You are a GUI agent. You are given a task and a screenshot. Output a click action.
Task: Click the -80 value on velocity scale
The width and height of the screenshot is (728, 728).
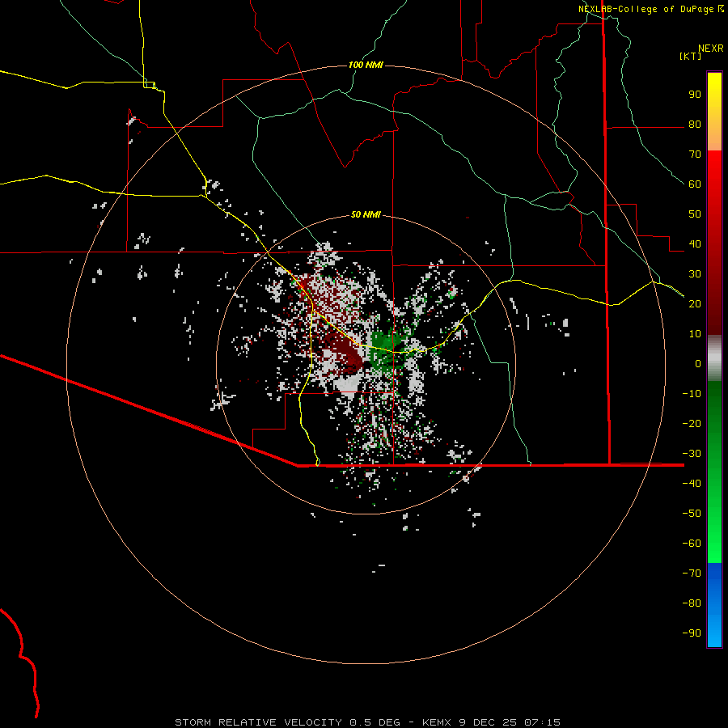(692, 603)
